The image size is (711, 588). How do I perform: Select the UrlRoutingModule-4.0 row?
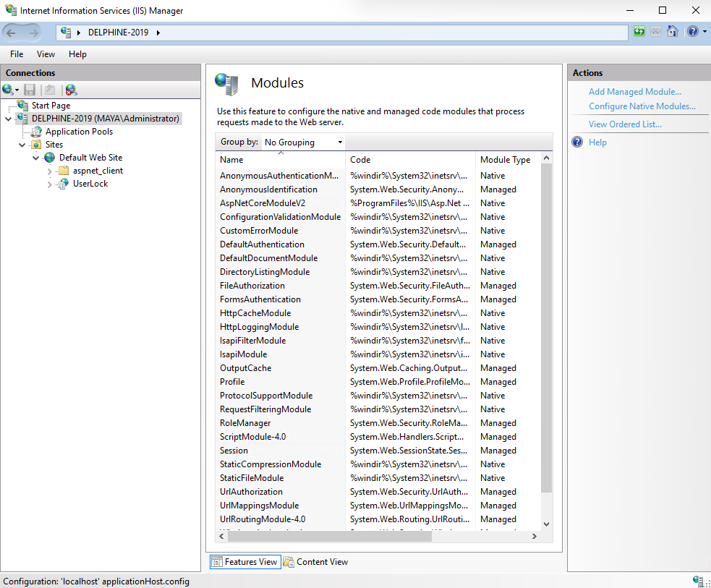pyautogui.click(x=378, y=519)
